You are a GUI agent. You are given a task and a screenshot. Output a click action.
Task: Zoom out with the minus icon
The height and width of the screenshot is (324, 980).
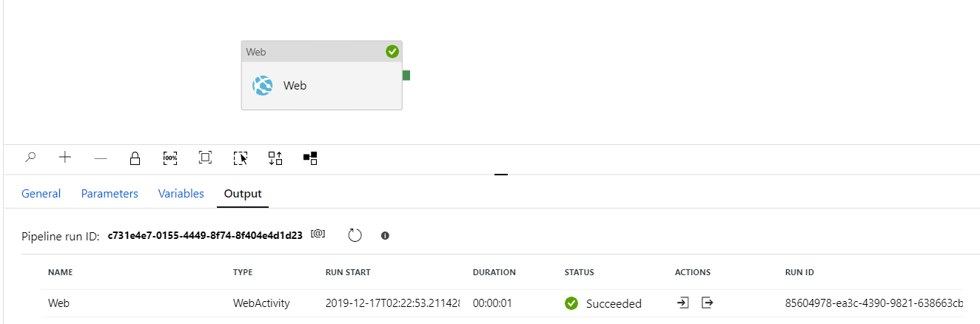point(101,158)
